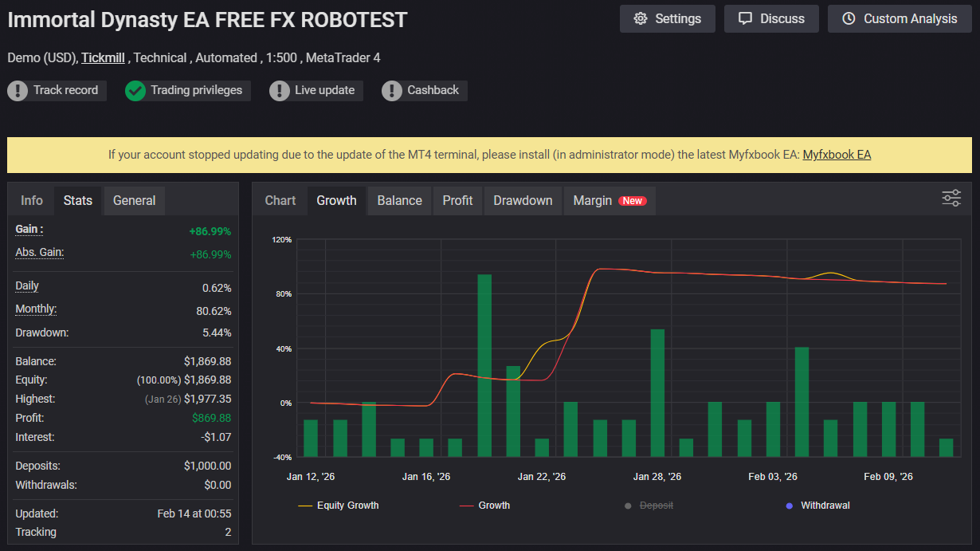This screenshot has width=980, height=551.
Task: Click the Live update warning icon
Action: click(279, 91)
